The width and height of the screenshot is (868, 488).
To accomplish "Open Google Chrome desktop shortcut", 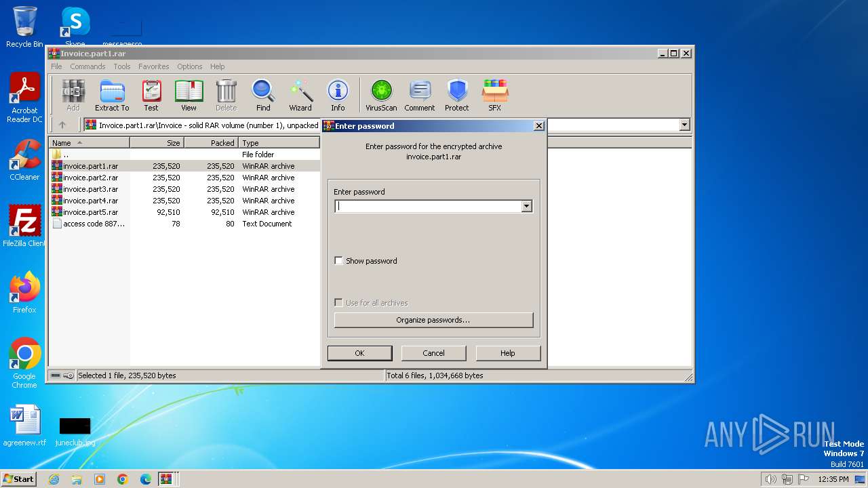I will (x=24, y=363).
